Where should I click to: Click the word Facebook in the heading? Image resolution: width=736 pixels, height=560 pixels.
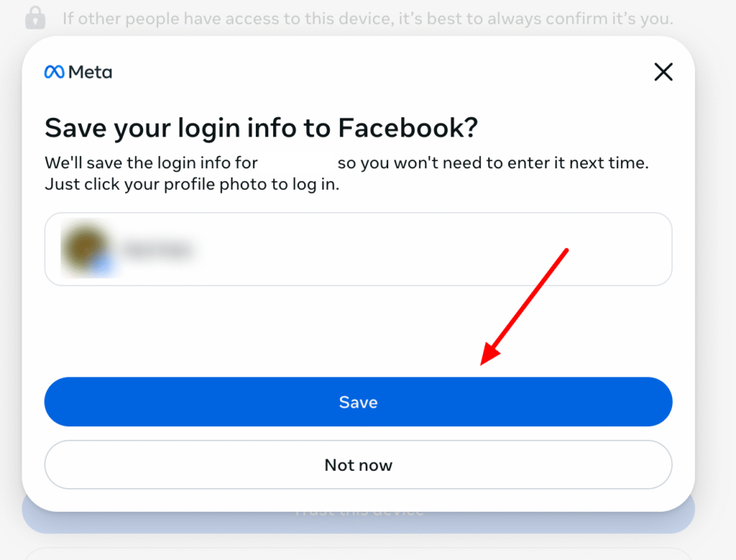click(x=408, y=129)
